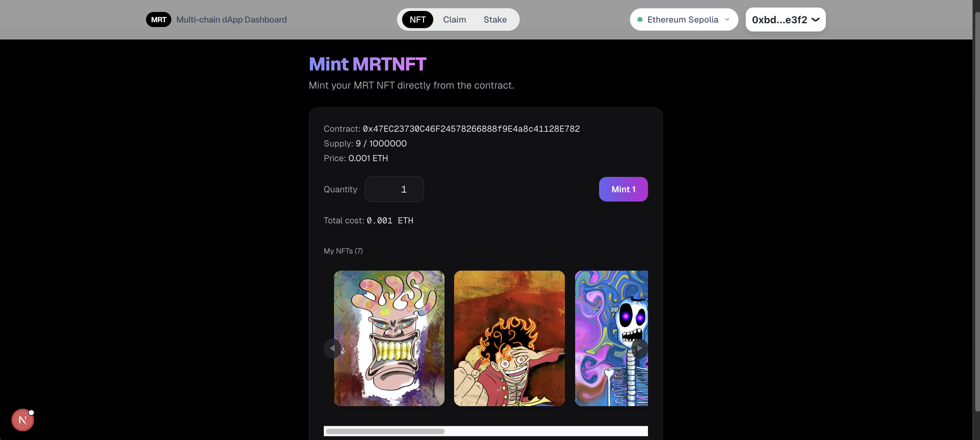Screen dimensions: 980x440
Task: Focus the Quantity input field
Action: coord(394,189)
